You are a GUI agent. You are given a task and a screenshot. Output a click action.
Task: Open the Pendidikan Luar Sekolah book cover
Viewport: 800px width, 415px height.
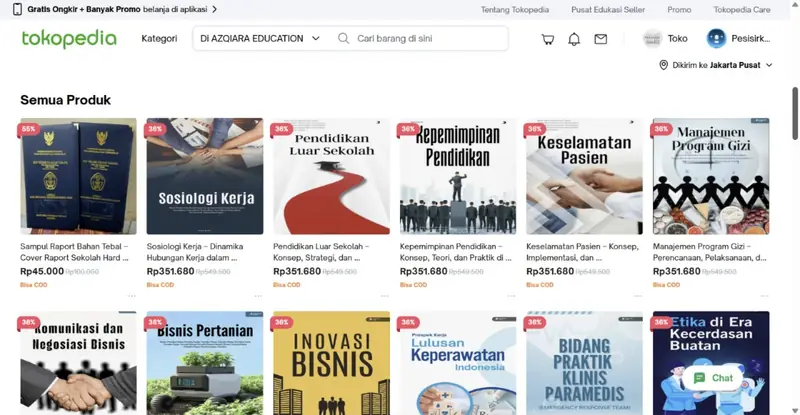coord(332,176)
